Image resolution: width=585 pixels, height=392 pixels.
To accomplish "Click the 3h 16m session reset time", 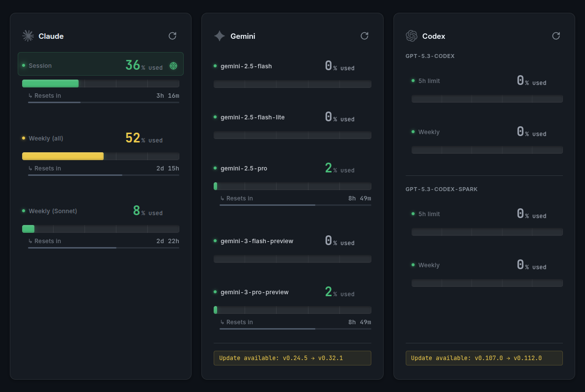I will click(168, 96).
